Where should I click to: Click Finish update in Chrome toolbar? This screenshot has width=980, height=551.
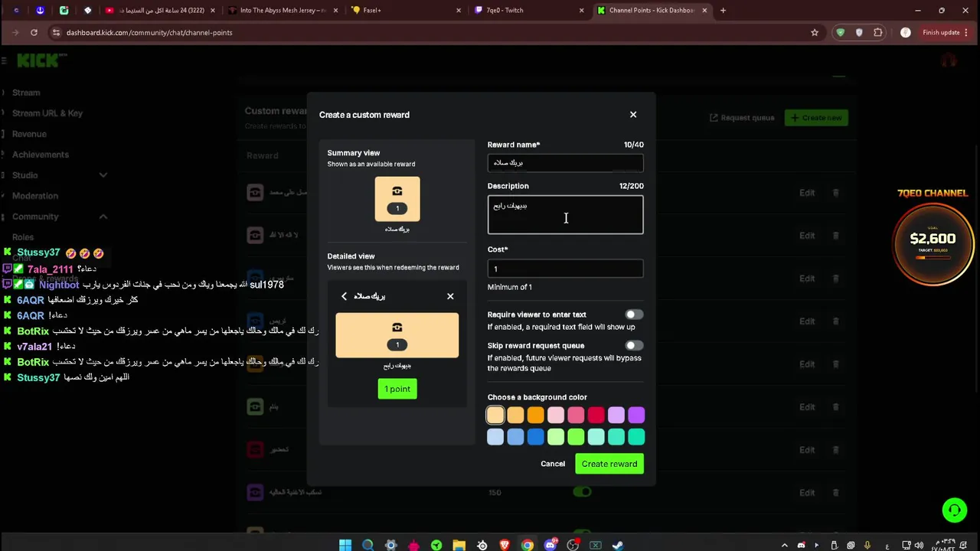(941, 32)
